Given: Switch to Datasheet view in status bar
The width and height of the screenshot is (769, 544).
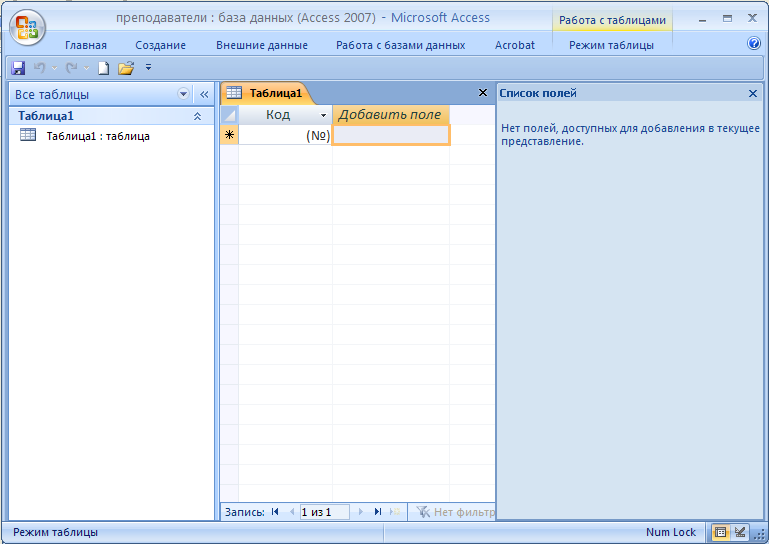Looking at the screenshot, I should [720, 532].
